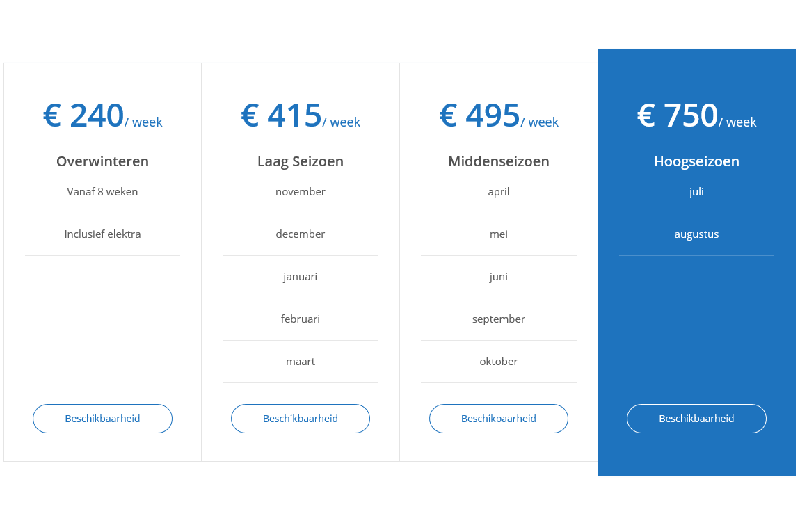The height and width of the screenshot is (532, 800).
Task: Click the € 495 / week price
Action: pyautogui.click(x=499, y=115)
